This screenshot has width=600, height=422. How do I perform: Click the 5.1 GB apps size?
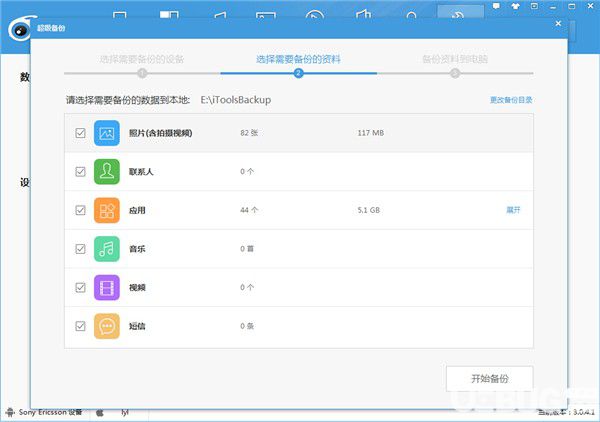368,210
